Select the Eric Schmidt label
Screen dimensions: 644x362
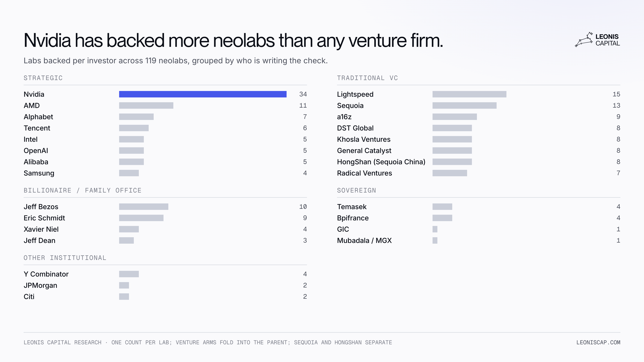click(44, 218)
